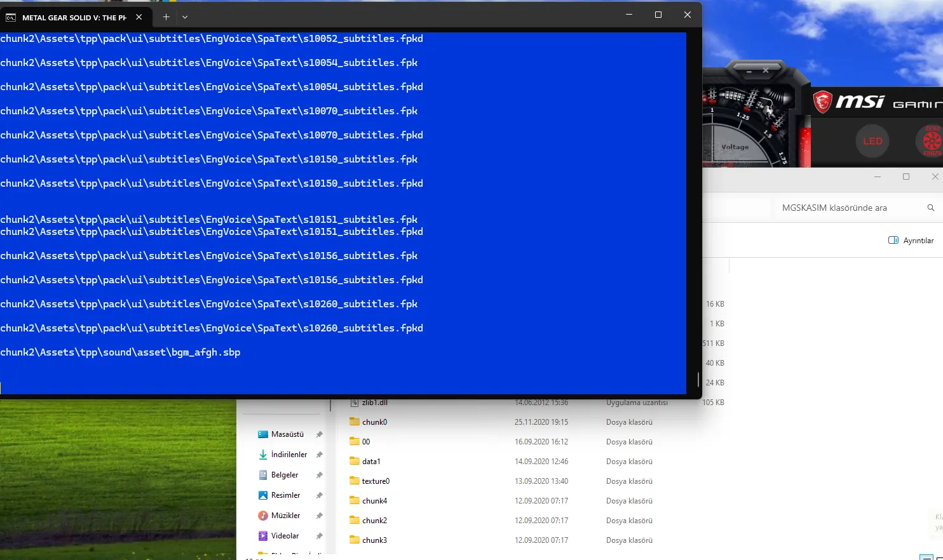Click the pin icon next to Masaüstü
The width and height of the screenshot is (943, 560).
320,434
